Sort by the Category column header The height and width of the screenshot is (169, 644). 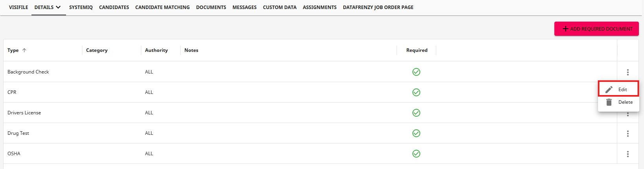[97, 50]
